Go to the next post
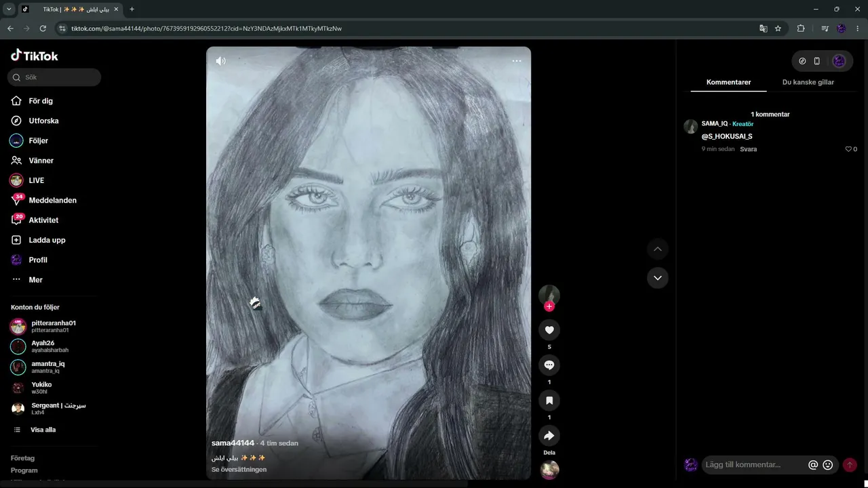Screen dimensions: 868x488 coord(657,278)
